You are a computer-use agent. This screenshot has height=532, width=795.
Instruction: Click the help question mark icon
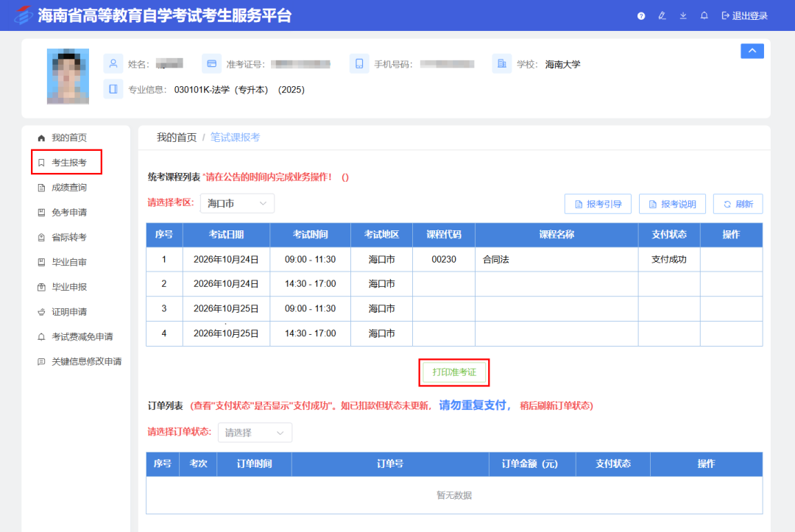coord(641,15)
